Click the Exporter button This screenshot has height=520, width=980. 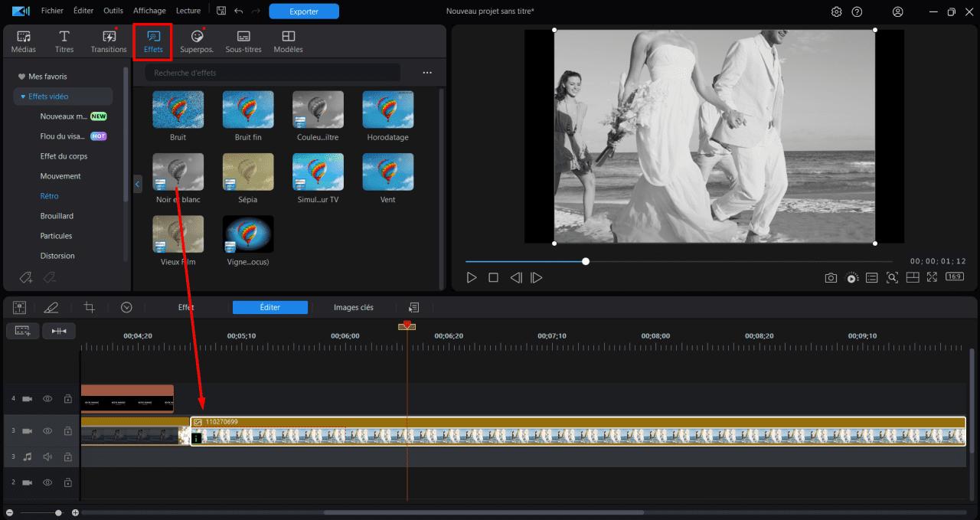304,11
